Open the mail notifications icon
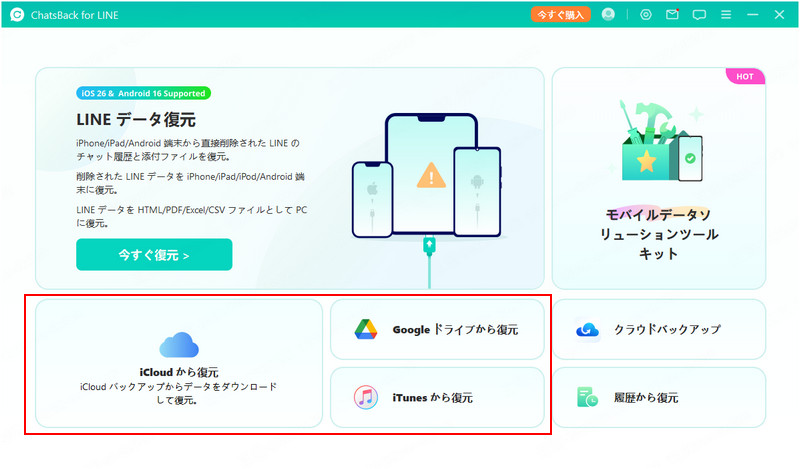 (x=673, y=14)
